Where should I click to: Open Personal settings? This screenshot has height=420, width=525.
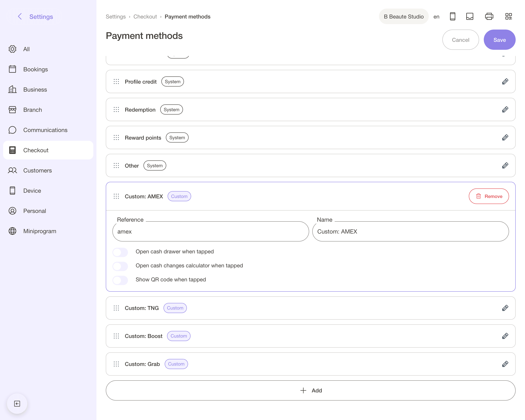pyautogui.click(x=48, y=211)
